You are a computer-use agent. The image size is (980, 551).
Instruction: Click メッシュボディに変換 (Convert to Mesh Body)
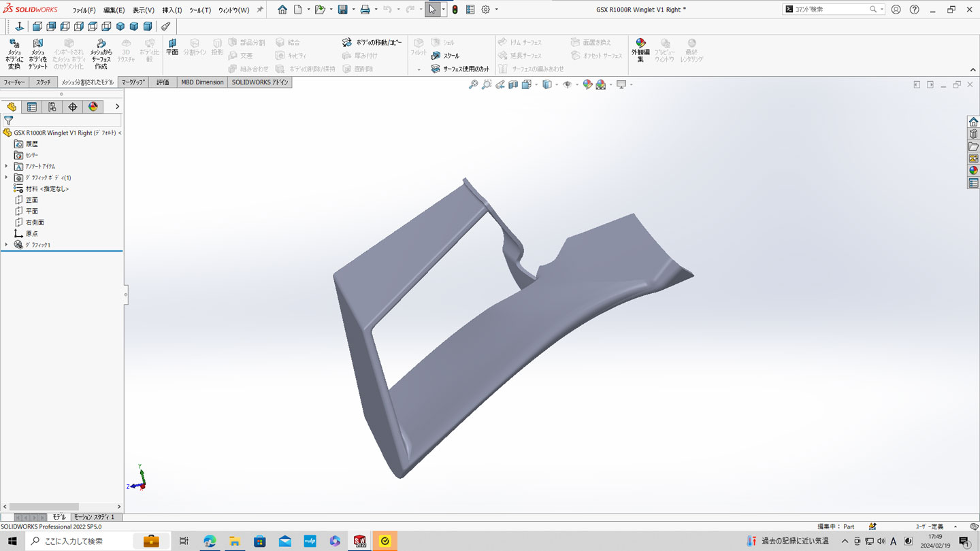[x=14, y=54]
